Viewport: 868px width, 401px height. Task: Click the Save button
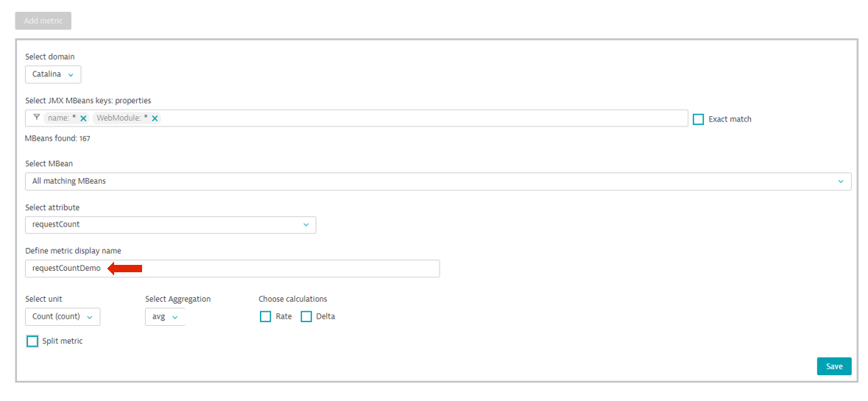(834, 366)
